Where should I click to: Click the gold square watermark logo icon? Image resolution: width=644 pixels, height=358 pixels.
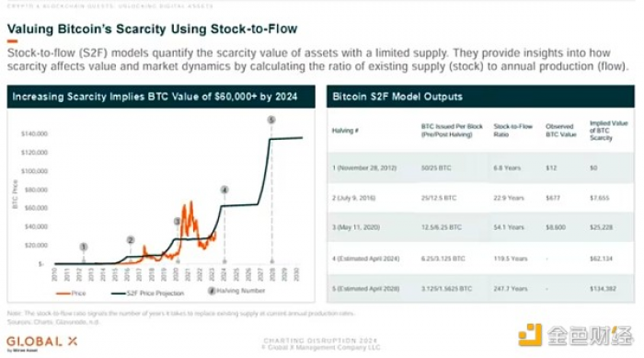[x=530, y=335]
